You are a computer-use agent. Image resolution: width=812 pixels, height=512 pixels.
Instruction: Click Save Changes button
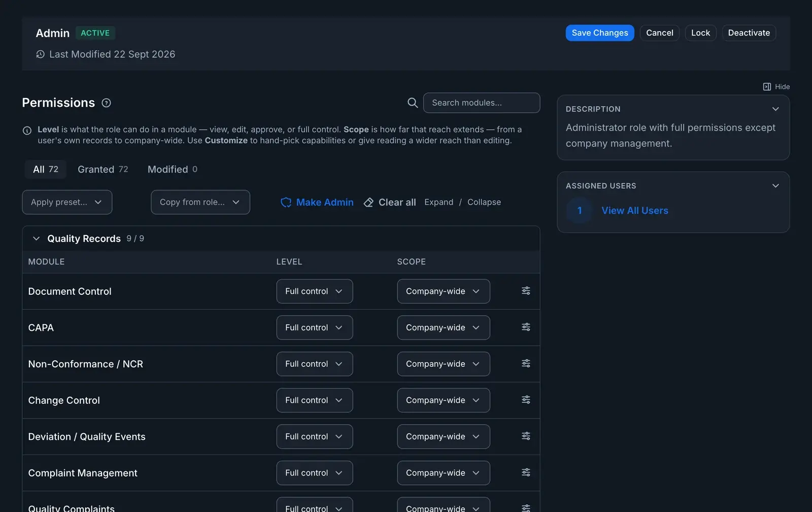pos(600,33)
